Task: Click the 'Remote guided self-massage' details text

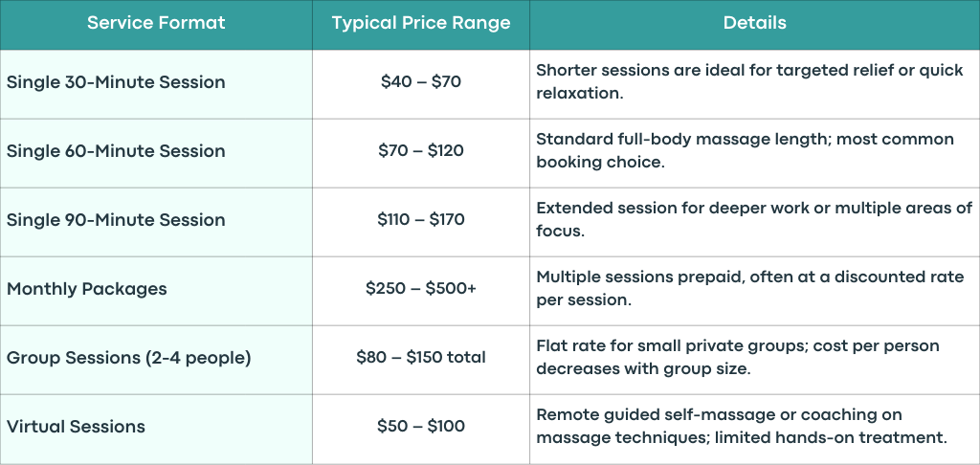Action: (x=742, y=426)
